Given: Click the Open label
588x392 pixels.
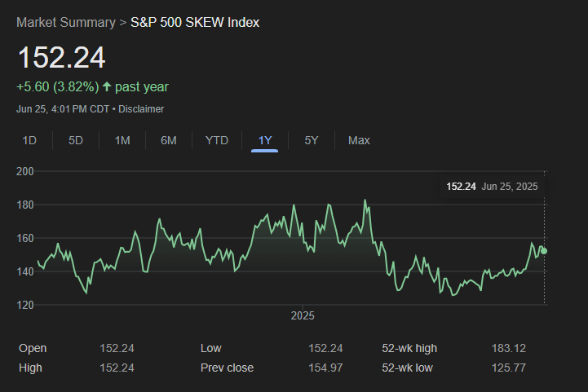Looking at the screenshot, I should (x=33, y=348).
